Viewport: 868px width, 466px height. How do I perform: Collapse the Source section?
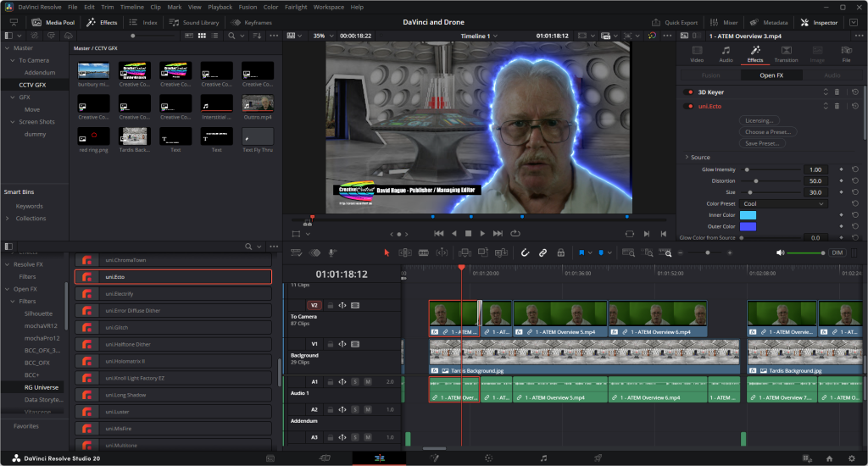687,158
